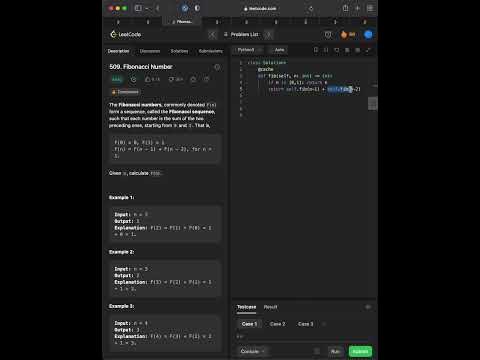Go to next problem arrow
The image size is (480, 360).
[x=269, y=34]
